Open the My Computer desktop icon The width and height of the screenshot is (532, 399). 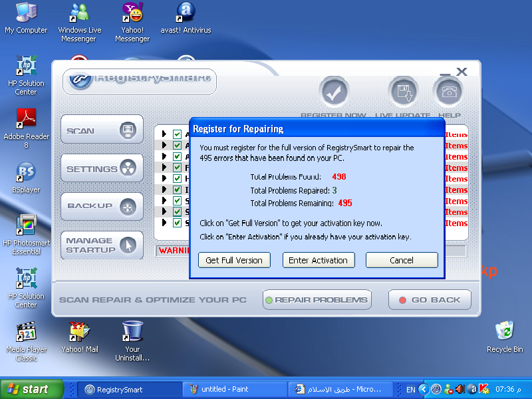(26, 18)
